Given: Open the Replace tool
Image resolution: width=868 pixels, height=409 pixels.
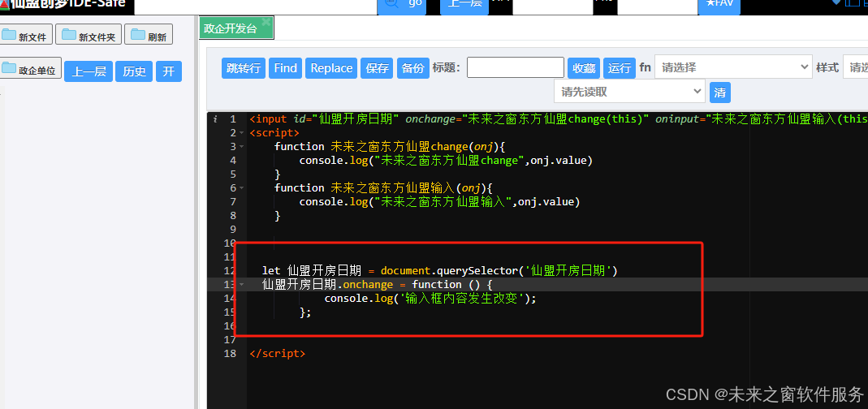Looking at the screenshot, I should [331, 68].
